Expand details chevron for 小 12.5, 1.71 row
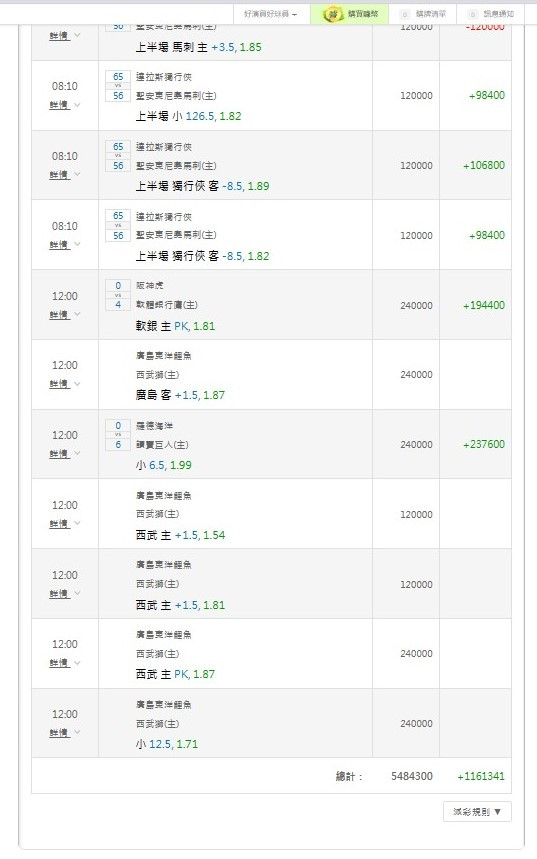 pyautogui.click(x=77, y=732)
